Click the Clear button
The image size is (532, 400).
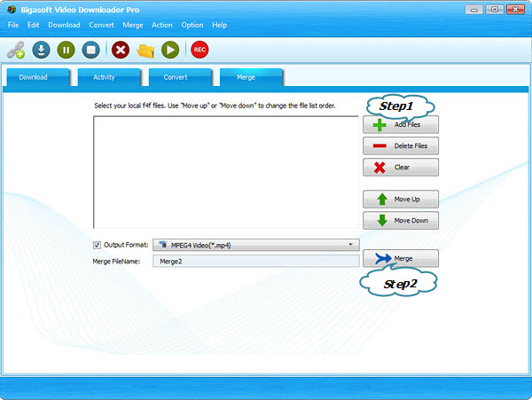401,168
